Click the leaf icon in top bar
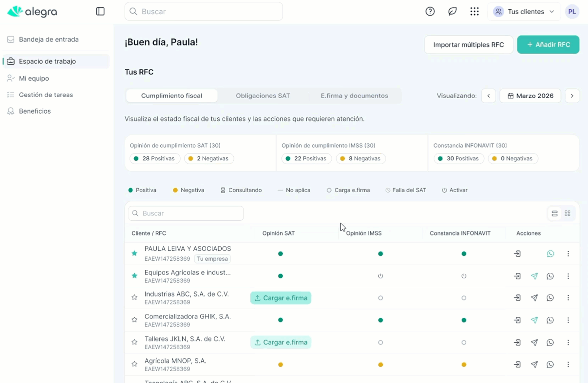Viewport: 588px width, 383px height. tap(452, 11)
